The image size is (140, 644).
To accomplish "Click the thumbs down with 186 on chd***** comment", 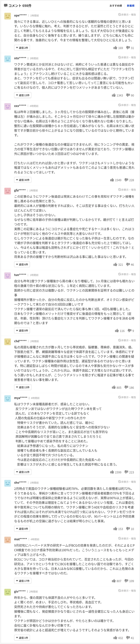I will (129, 387).
